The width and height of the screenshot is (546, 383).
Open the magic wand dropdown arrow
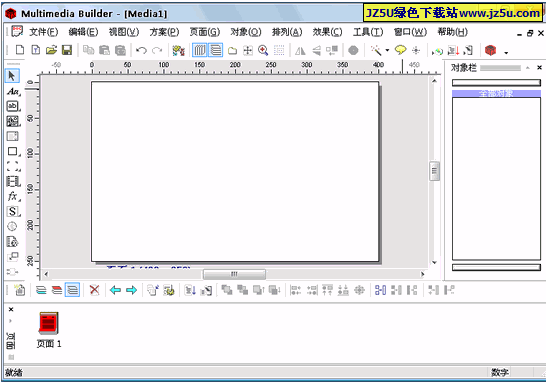(x=387, y=50)
